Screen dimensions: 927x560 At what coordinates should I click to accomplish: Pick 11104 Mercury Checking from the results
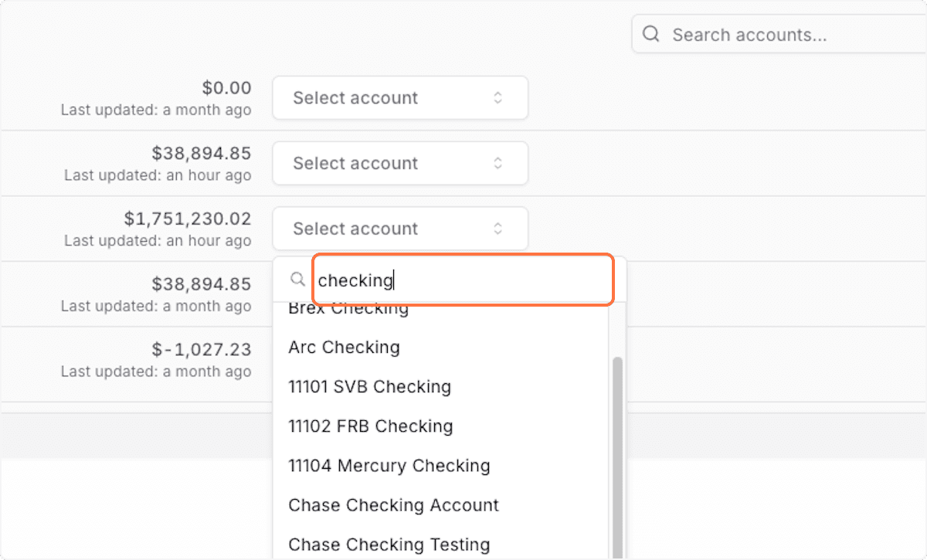(389, 465)
